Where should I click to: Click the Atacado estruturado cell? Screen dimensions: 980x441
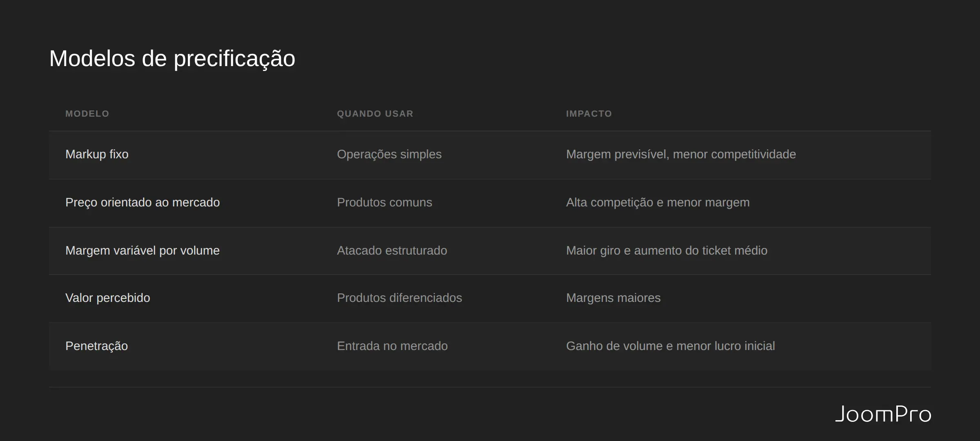[x=392, y=250]
